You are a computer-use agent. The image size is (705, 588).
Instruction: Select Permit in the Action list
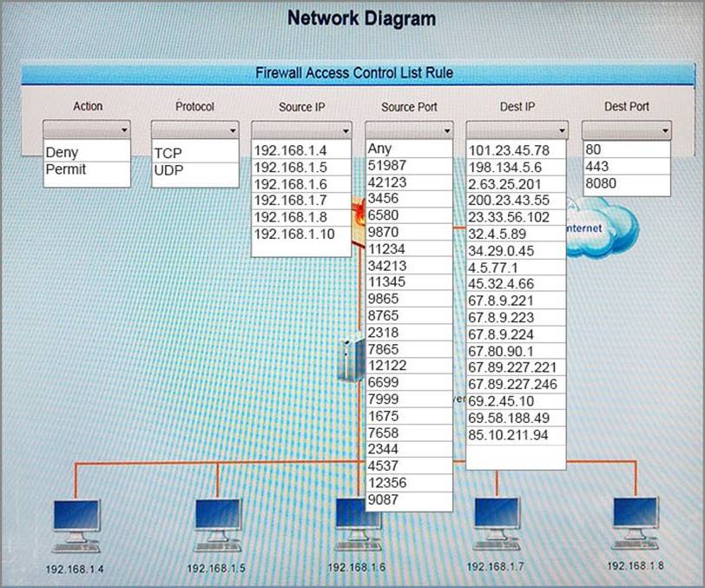click(66, 169)
